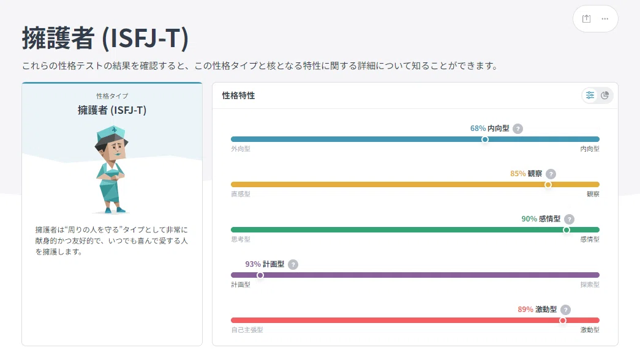Screen dimensions: 640x364
Task: Click the 性格特性 panel heading
Action: point(238,95)
